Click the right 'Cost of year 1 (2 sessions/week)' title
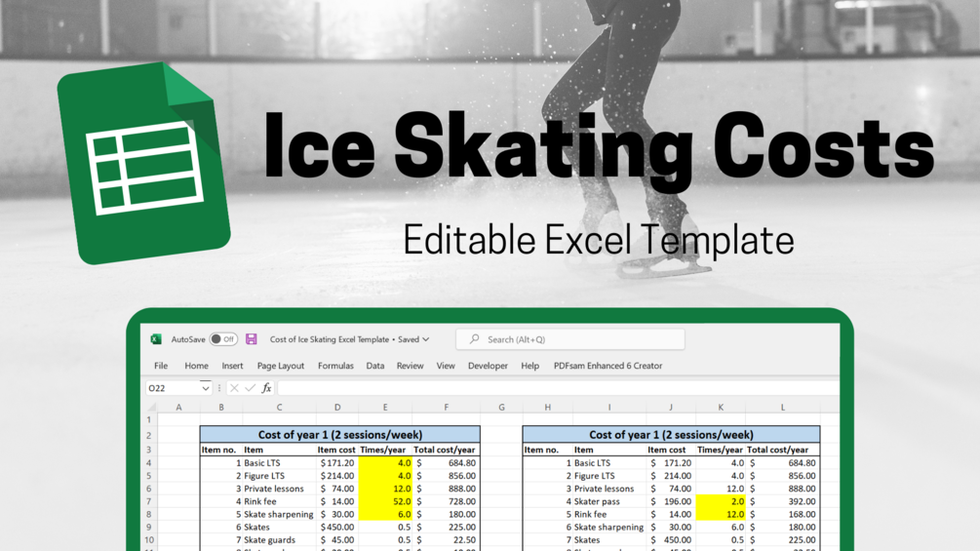 (671, 434)
